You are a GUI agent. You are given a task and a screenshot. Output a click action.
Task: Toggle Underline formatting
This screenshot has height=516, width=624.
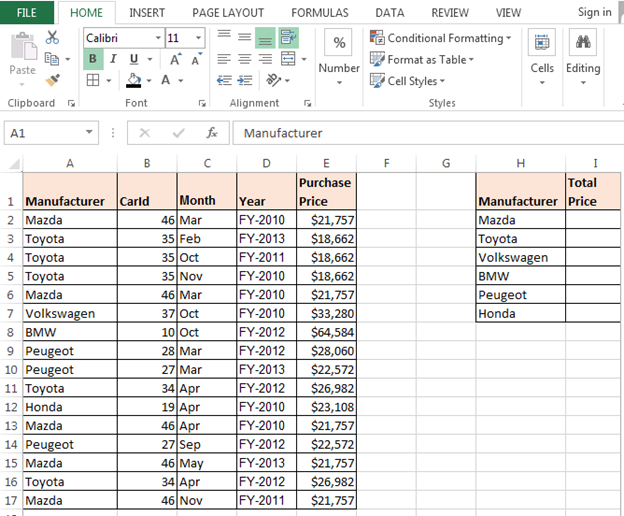tap(134, 59)
